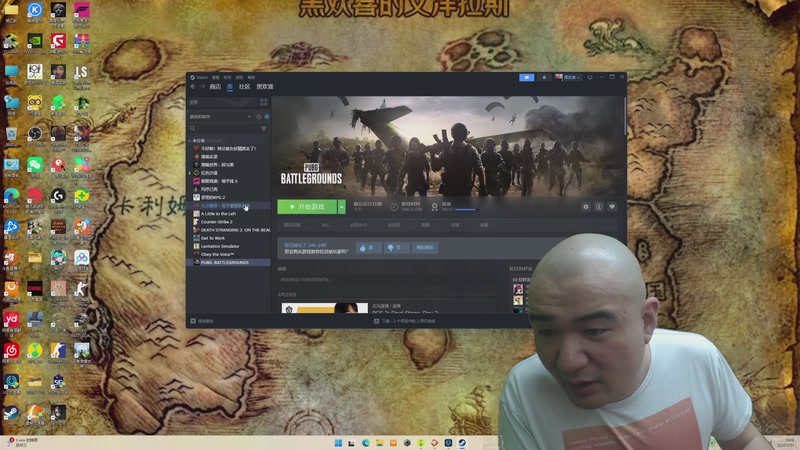Open the Community tab in Steam

click(x=244, y=87)
